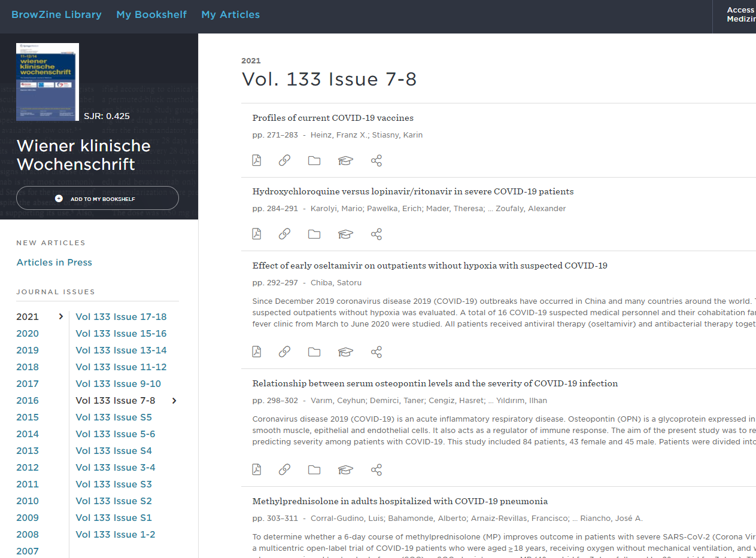756x558 pixels.
Task: Open the Wiener klinische Wochenschrift cover thumbnail
Action: [x=47, y=82]
